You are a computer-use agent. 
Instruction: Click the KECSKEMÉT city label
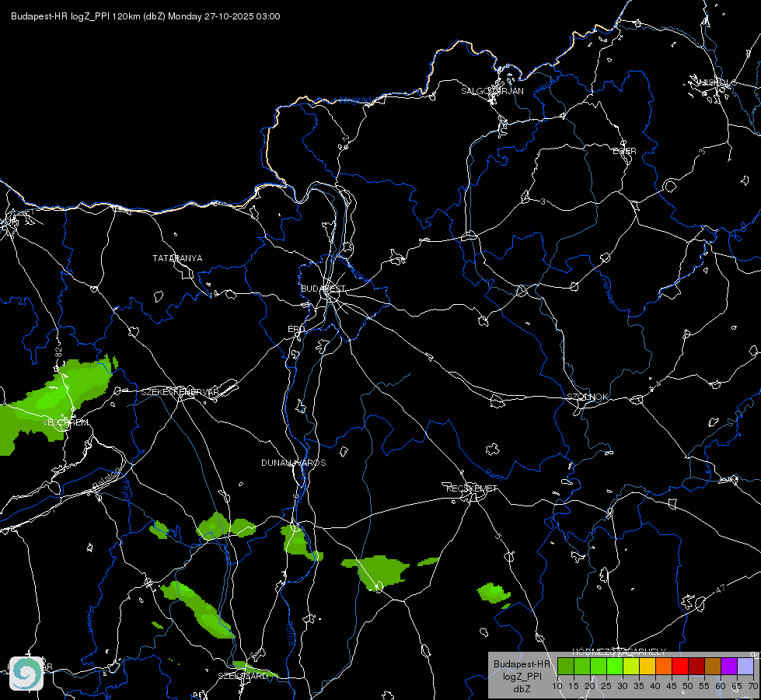(472, 488)
